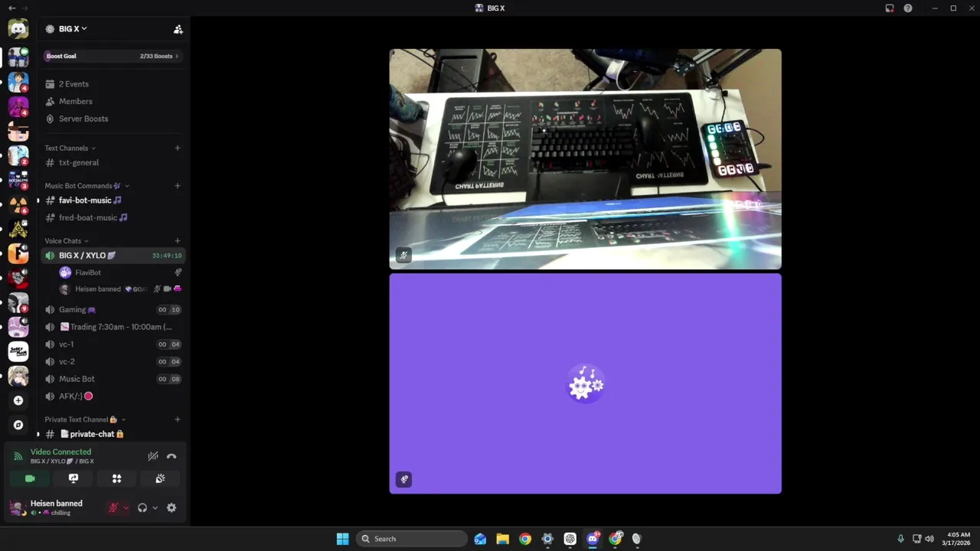The image size is (980, 551).
Task: Click muted mic indicator on webcam tile
Action: tap(403, 256)
